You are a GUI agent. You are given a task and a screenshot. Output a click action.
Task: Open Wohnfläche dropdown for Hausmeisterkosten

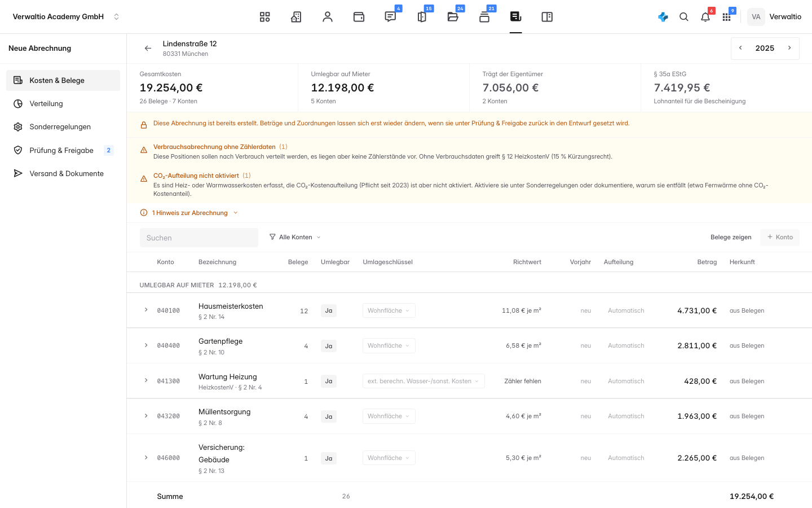389,310
